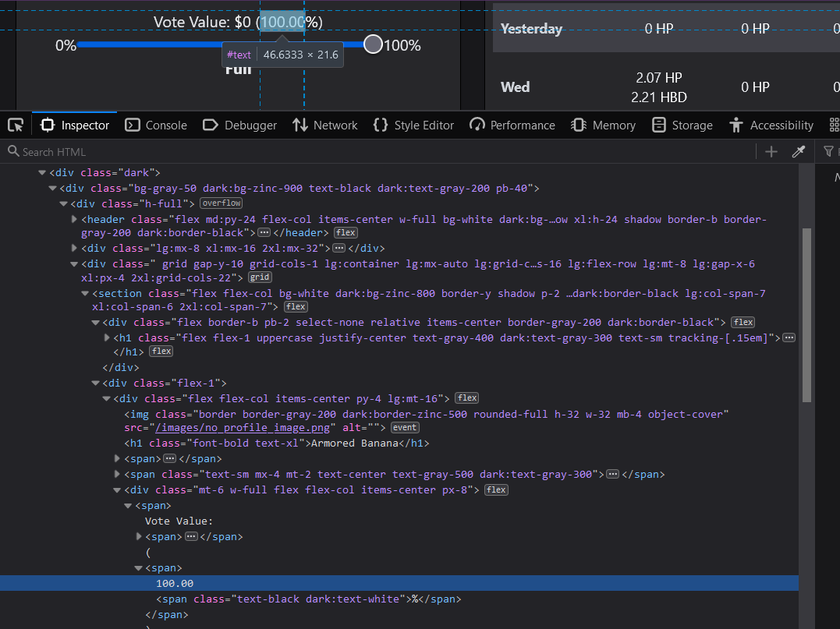
Task: Select the "Vote Value:" text node
Action: tap(179, 521)
